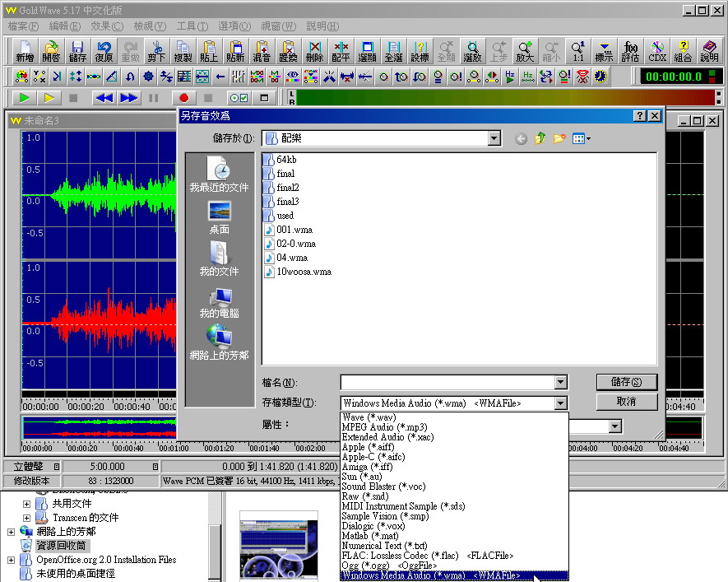The height and width of the screenshot is (582, 728).
Task: Click the up-one-level folder icon
Action: point(540,139)
